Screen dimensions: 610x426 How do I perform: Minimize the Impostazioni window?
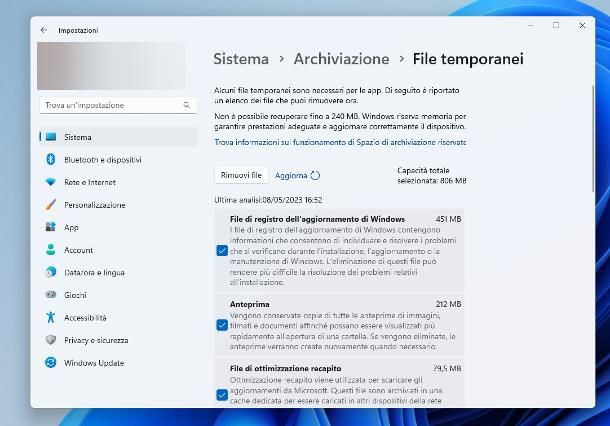(531, 25)
